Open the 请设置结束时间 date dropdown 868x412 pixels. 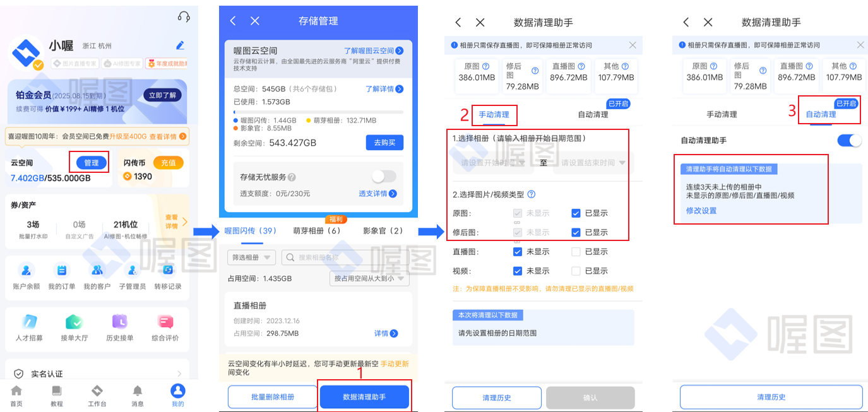point(593,163)
